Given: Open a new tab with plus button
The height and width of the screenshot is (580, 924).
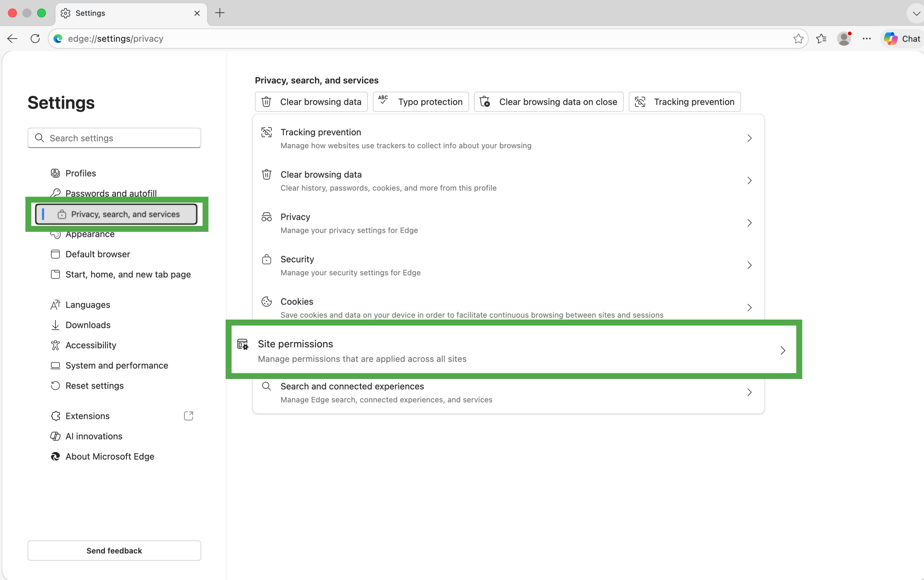Looking at the screenshot, I should pyautogui.click(x=220, y=13).
